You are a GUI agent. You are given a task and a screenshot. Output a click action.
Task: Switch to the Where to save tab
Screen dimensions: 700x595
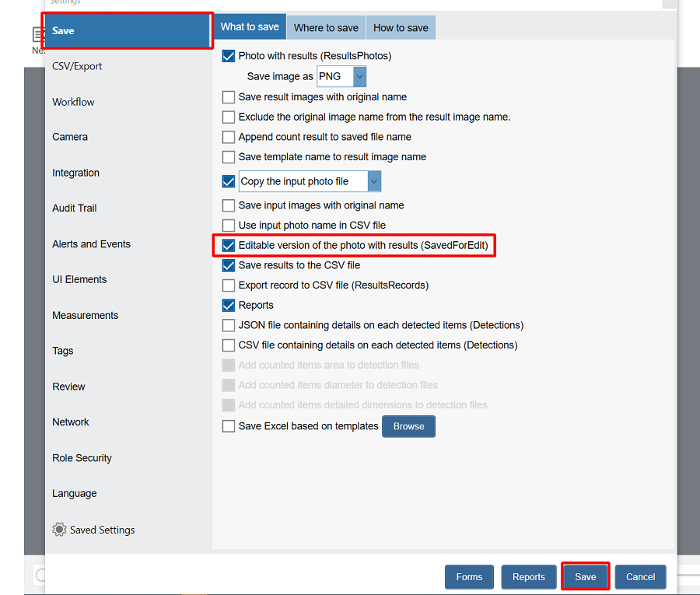[326, 27]
